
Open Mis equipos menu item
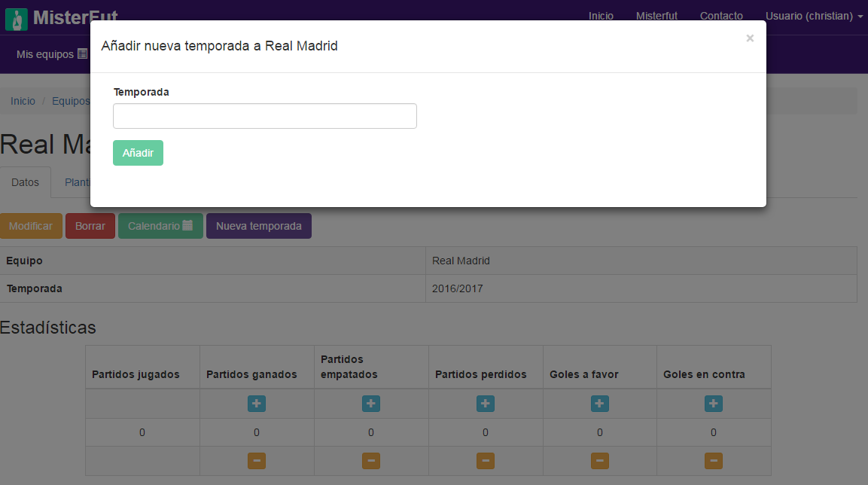(x=51, y=54)
